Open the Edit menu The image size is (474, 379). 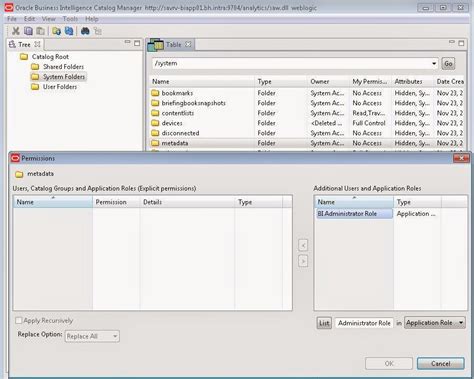coord(29,19)
